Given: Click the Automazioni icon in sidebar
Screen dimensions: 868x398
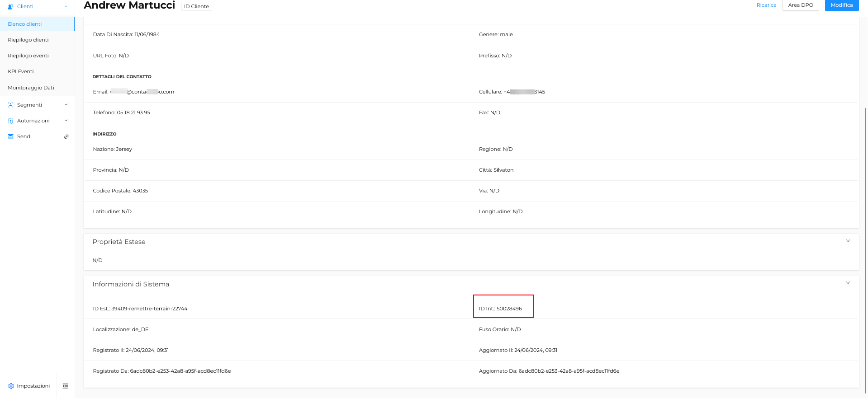Looking at the screenshot, I should (11, 121).
